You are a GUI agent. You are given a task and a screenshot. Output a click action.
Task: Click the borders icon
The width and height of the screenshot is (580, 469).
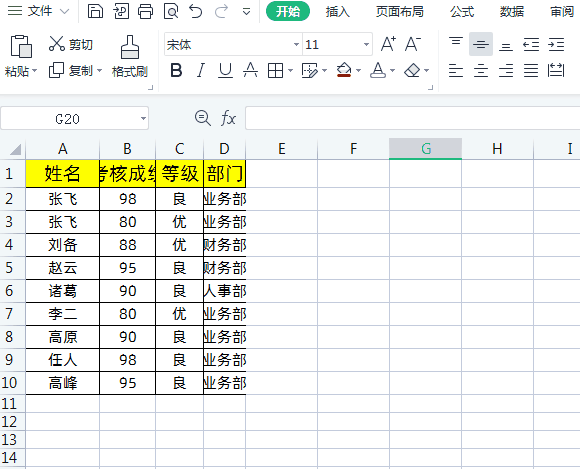[276, 70]
